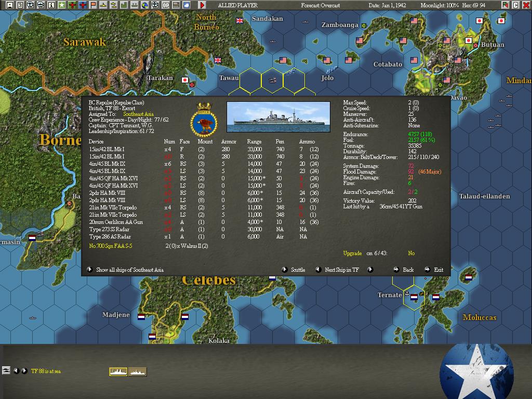Click the white star on green icon
Viewport: 532px width, 399px height.
click(62, 5)
